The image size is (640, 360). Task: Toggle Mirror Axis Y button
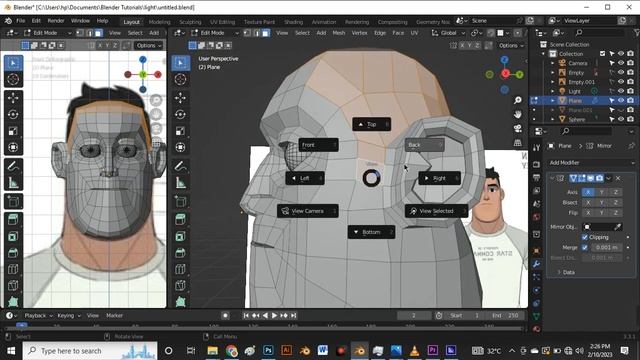click(x=602, y=192)
